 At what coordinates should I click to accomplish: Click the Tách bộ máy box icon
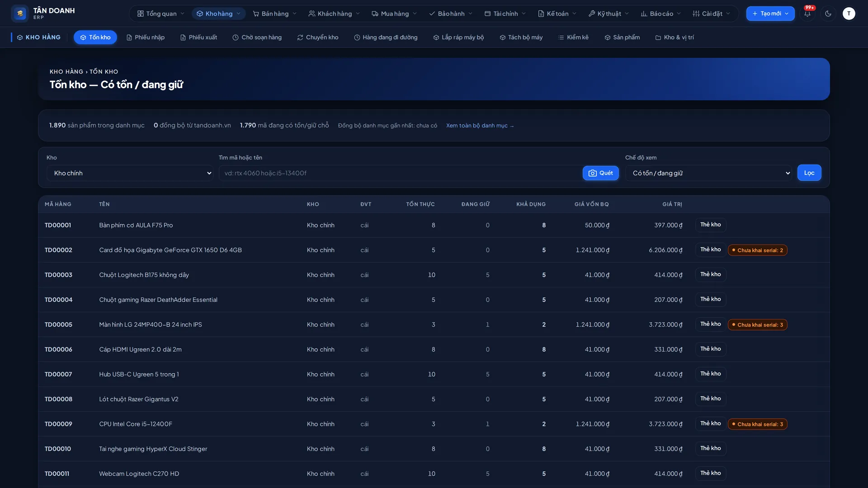point(503,38)
